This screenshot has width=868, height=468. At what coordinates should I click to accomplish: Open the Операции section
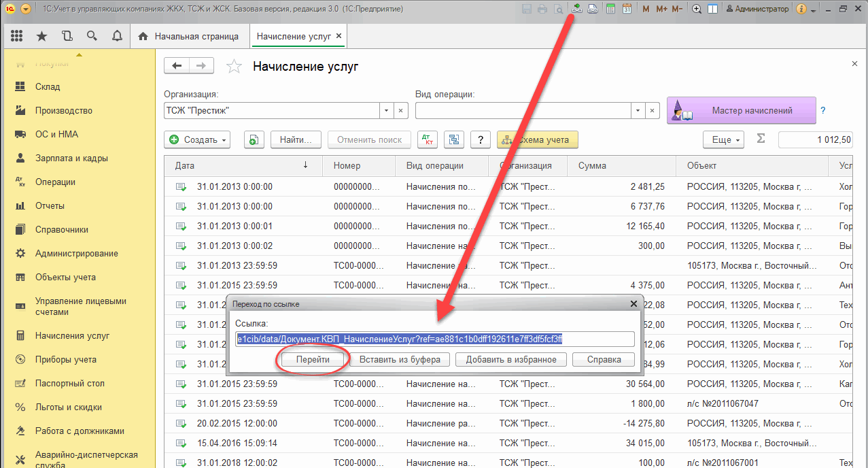pyautogui.click(x=55, y=182)
